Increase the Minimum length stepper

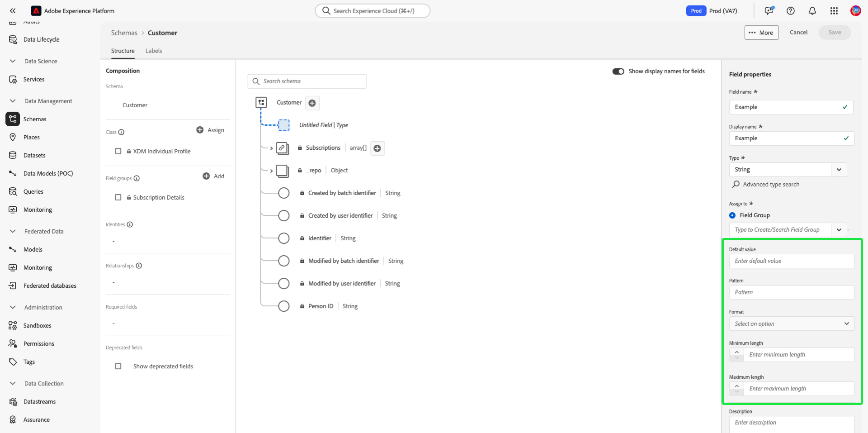[x=736, y=352]
